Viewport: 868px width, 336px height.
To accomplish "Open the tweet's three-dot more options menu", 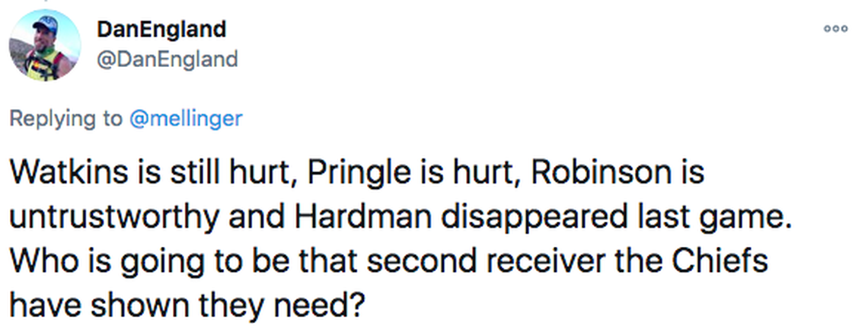I will 835,27.
